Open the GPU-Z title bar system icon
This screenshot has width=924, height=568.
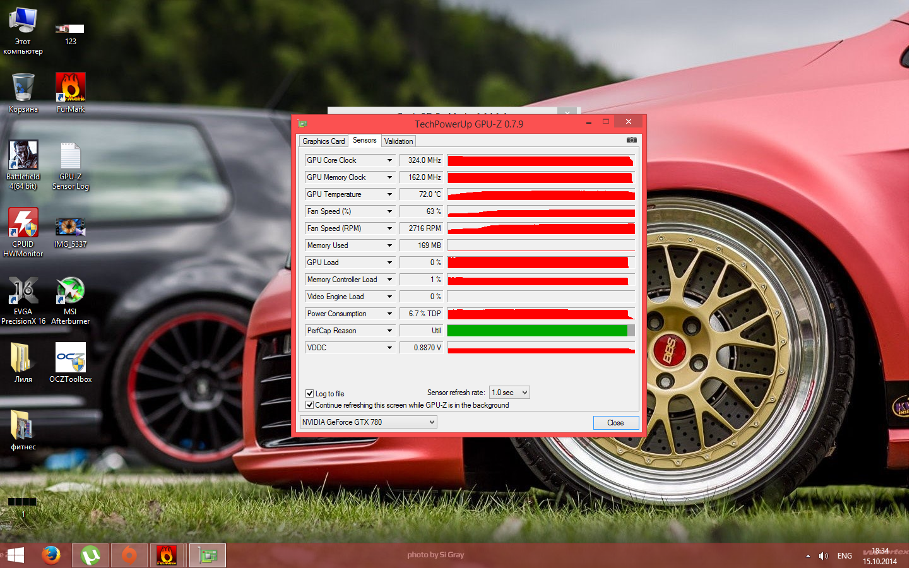coord(302,124)
